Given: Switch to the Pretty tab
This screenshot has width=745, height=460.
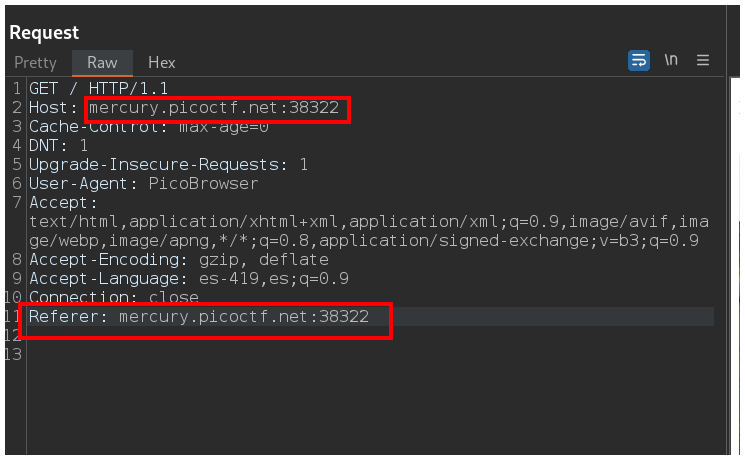Looking at the screenshot, I should pyautogui.click(x=35, y=62).
